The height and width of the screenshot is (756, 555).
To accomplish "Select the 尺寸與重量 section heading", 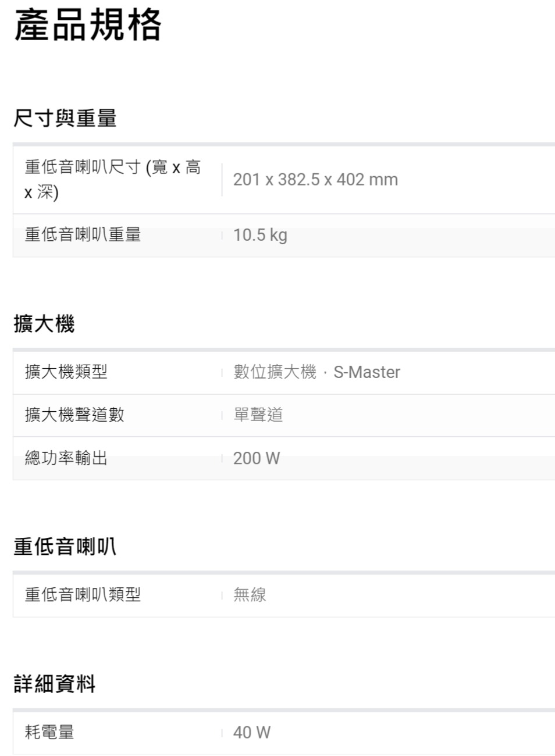I will tap(65, 118).
